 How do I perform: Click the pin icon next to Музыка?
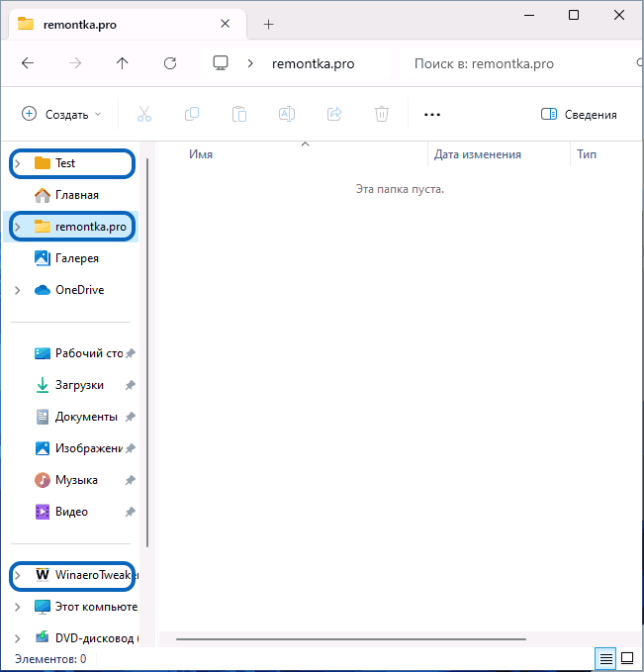tap(131, 480)
